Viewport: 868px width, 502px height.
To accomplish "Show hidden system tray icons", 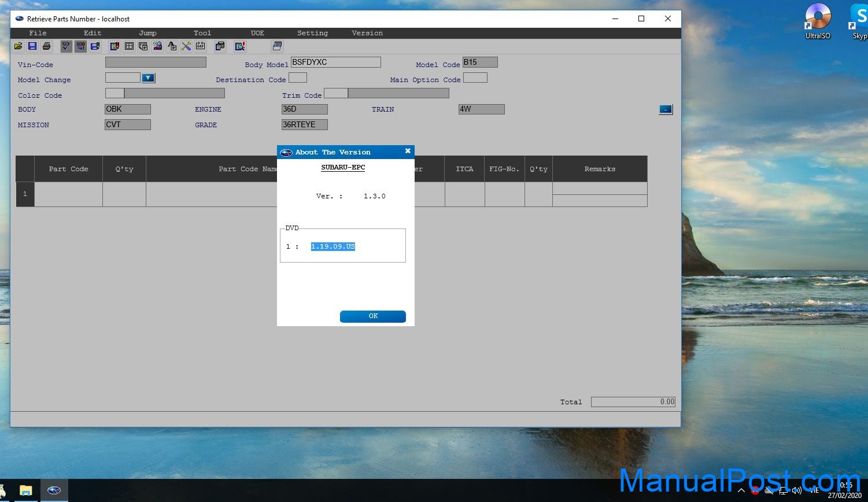I will [x=741, y=490].
